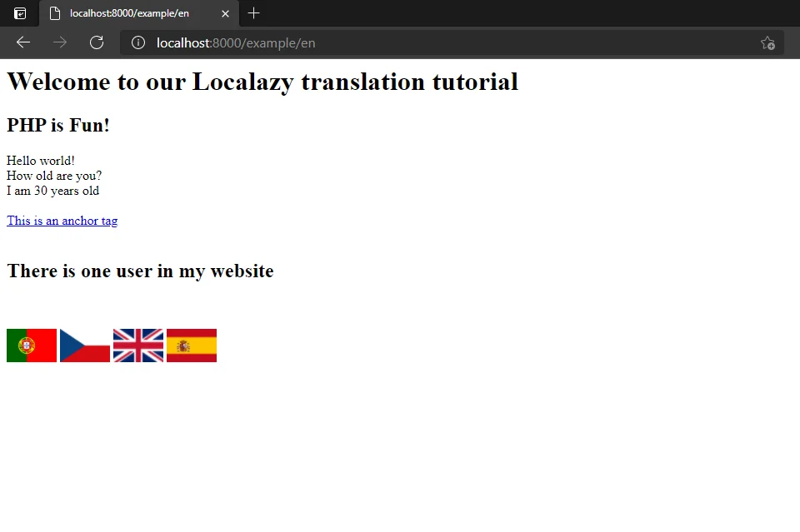The image size is (800, 532).
Task: Navigate back with the back arrow
Action: 22,42
